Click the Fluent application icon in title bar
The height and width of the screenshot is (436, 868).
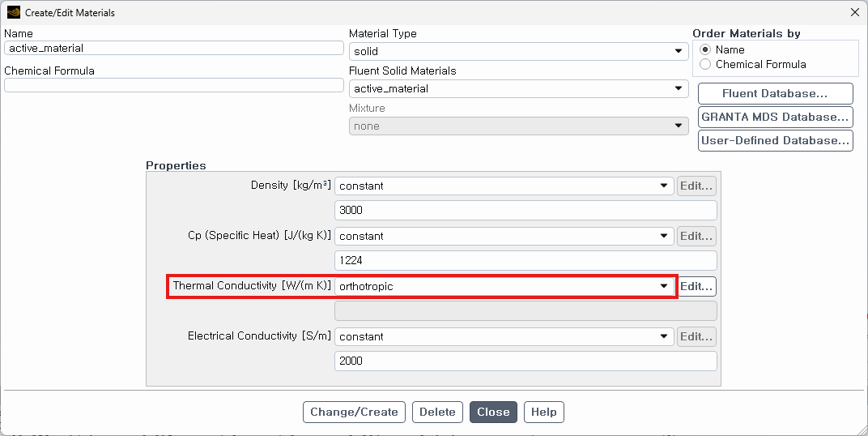(x=13, y=12)
